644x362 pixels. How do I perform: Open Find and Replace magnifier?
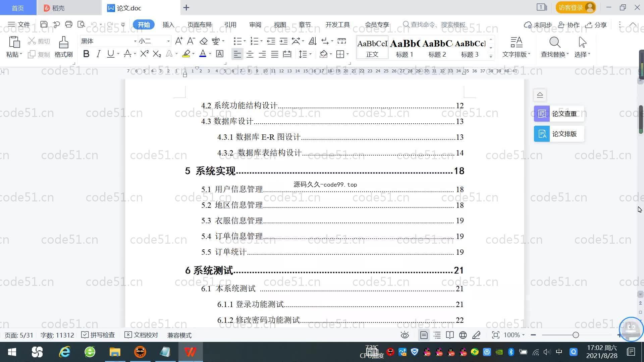pyautogui.click(x=555, y=42)
